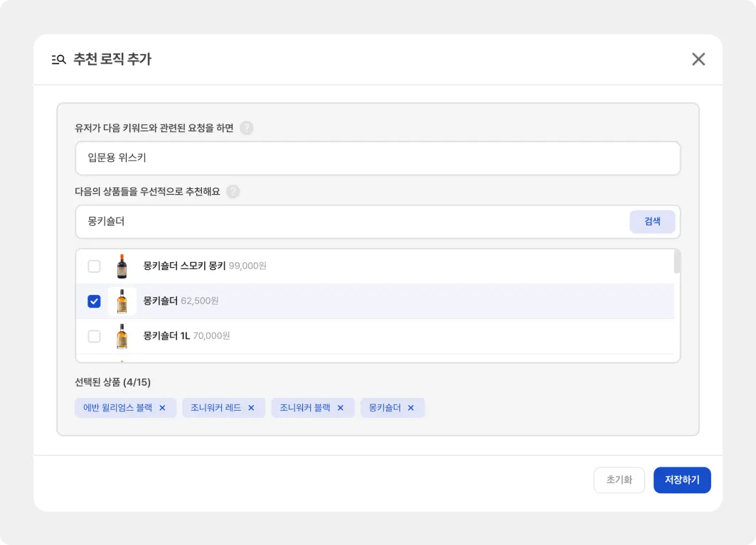Click the 검색 button
Viewport: 756px width, 545px height.
[652, 222]
